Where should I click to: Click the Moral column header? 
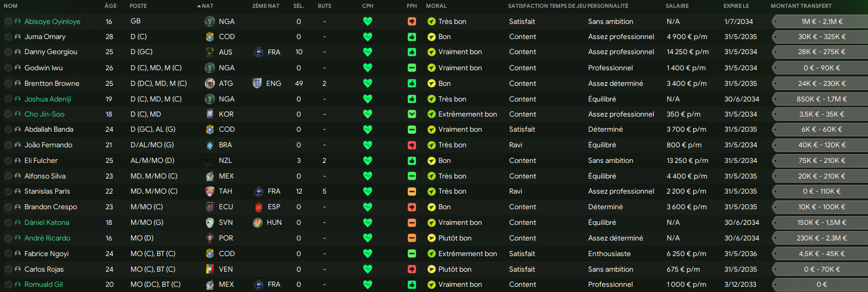pyautogui.click(x=436, y=6)
